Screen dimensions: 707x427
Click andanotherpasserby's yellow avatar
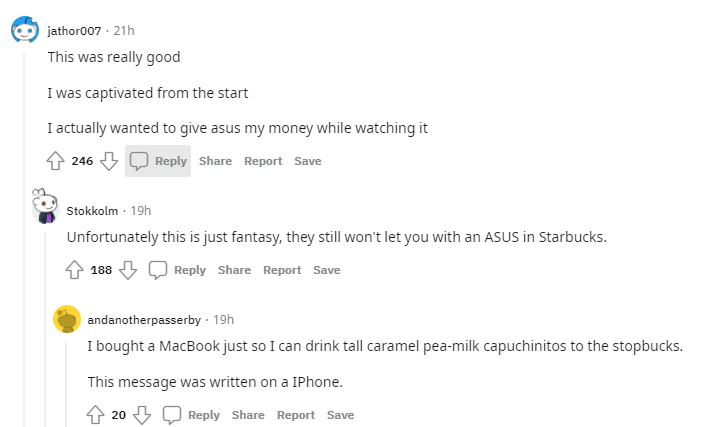(66, 319)
